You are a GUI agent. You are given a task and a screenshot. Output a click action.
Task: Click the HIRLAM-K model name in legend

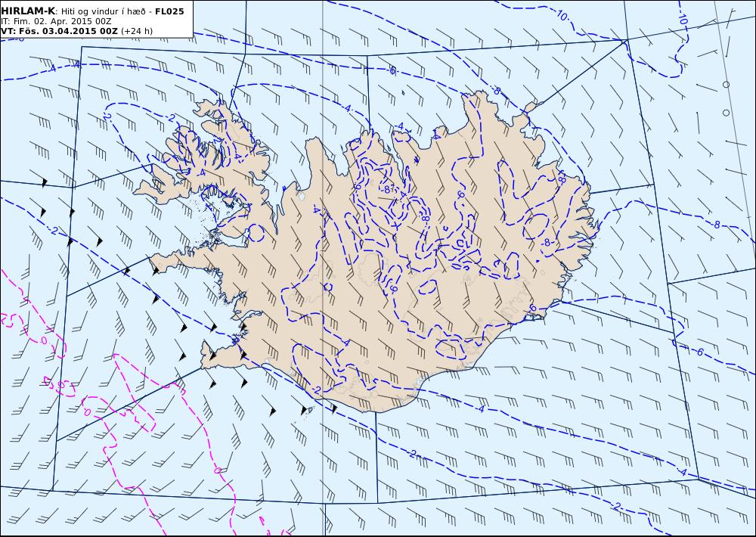tap(28, 11)
